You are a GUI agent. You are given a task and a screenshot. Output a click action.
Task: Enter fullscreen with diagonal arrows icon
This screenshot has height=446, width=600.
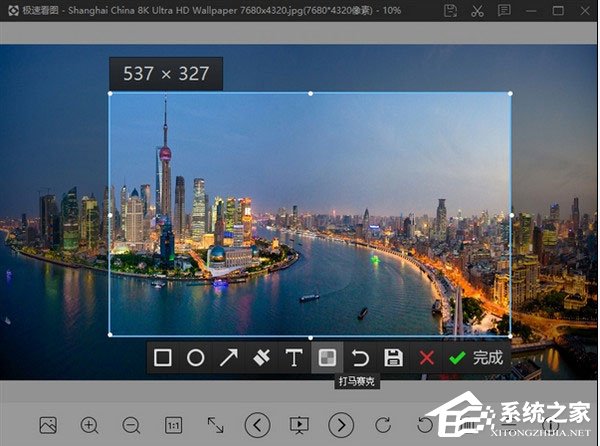coord(215,425)
